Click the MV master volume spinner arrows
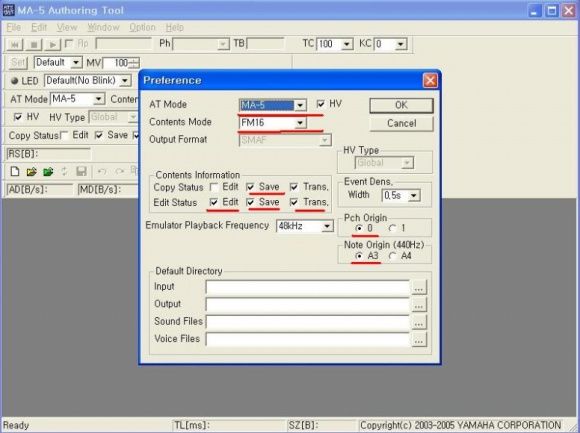580x433 pixels. point(134,63)
